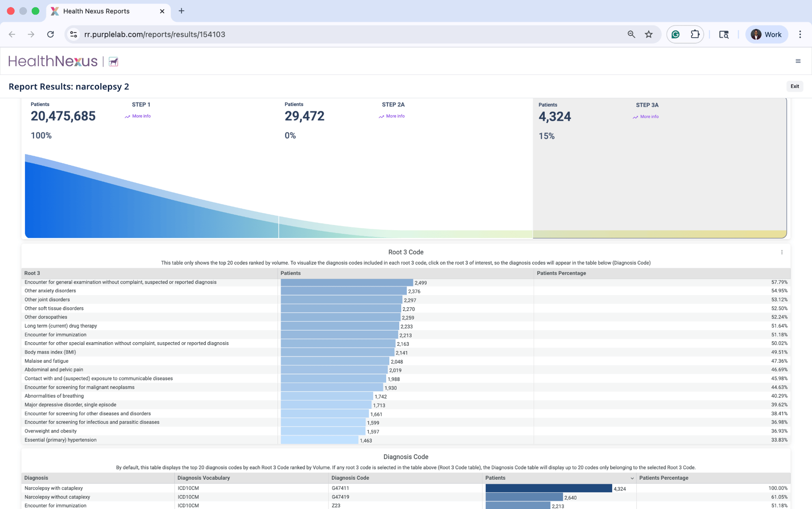Select the Malaise and fatigue root row
The height and width of the screenshot is (509, 812).
(x=46, y=361)
